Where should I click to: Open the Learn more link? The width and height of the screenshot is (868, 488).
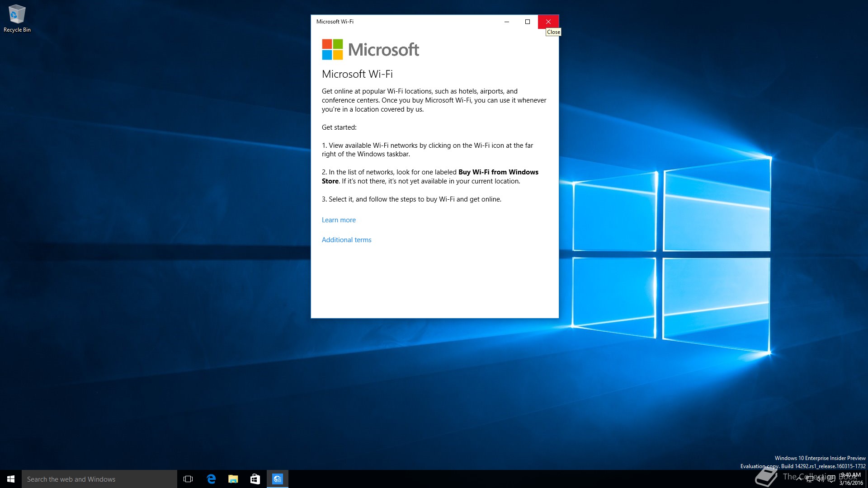[x=339, y=220]
